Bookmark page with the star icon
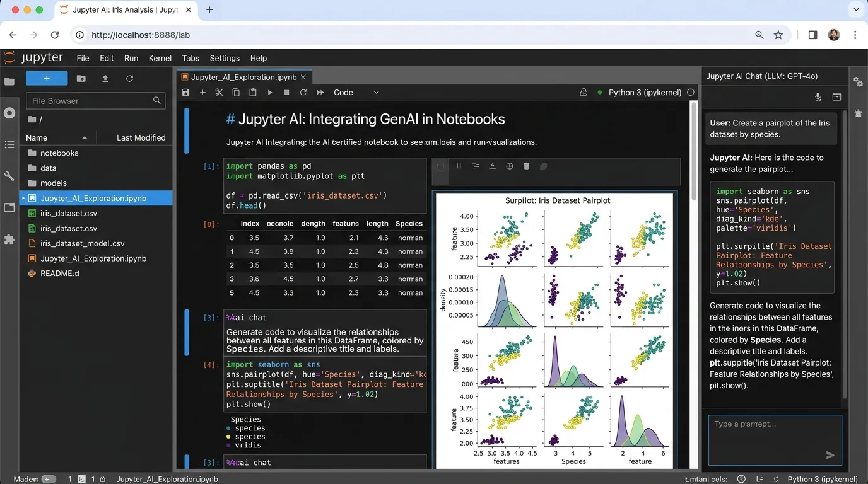Screen dimensions: 868x484 778,35
